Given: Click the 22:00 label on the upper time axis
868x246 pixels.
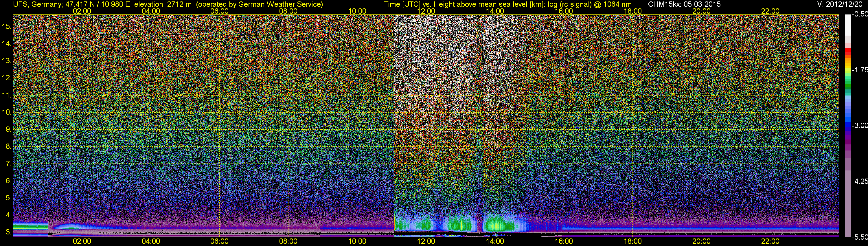Looking at the screenshot, I should point(770,11).
